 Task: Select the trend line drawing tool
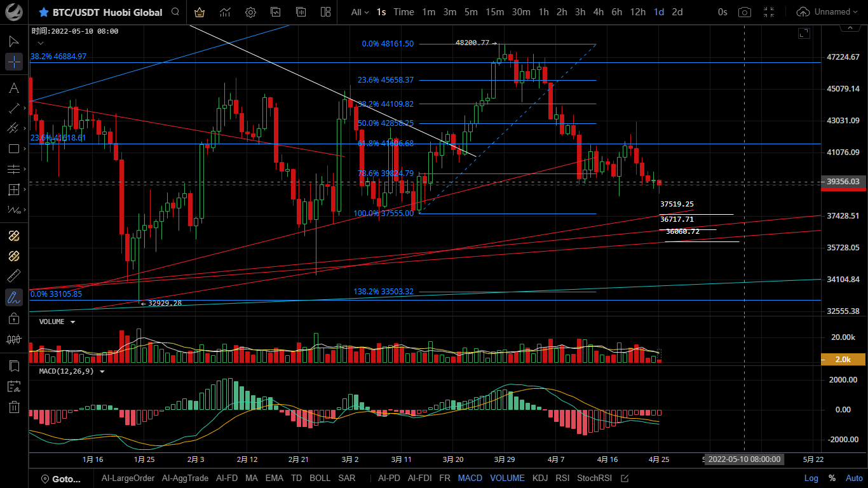(x=14, y=108)
